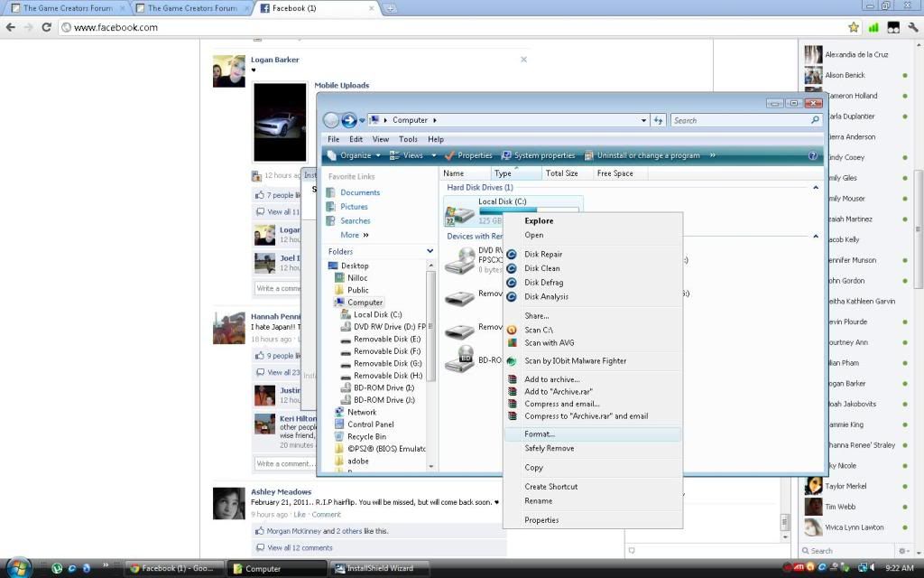Click the Facebook chat Search field
Viewport: 924px width, 578px height.
pos(848,550)
